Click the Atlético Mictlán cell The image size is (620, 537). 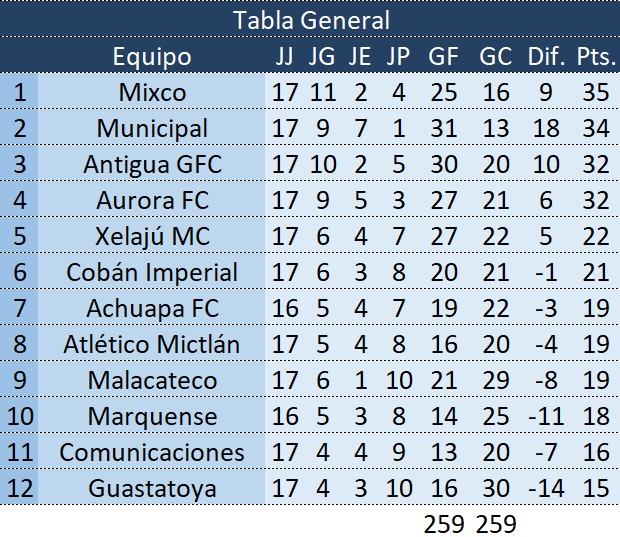tap(152, 345)
